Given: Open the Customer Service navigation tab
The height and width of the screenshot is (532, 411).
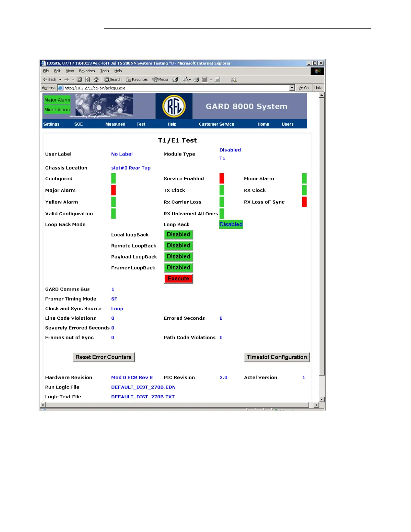Looking at the screenshot, I should point(217,124).
